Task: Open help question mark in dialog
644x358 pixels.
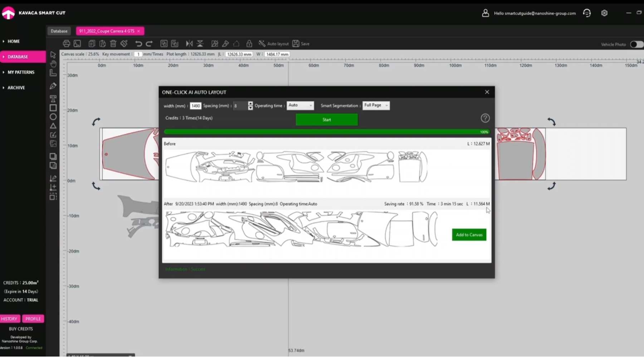Action: [x=485, y=118]
